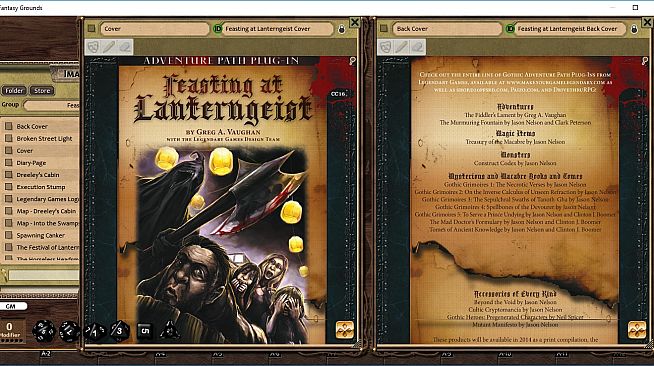Edit the 'Cover' name field

click(x=154, y=29)
